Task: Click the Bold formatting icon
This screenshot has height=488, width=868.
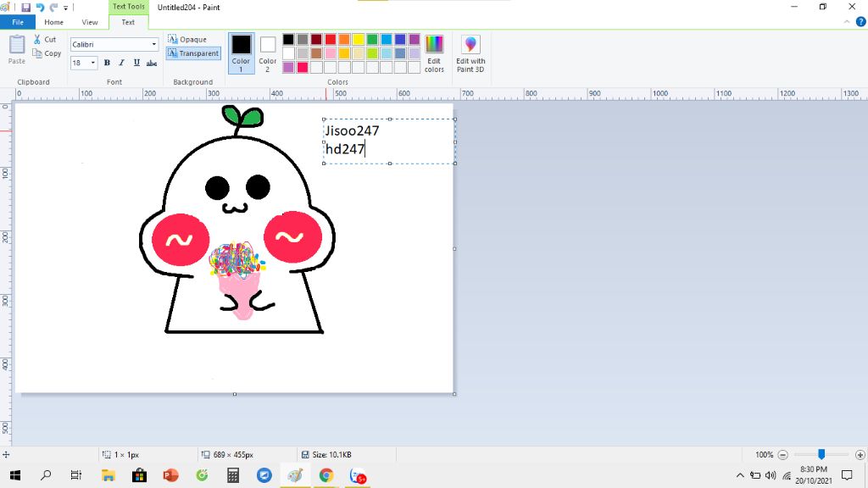Action: (x=107, y=63)
